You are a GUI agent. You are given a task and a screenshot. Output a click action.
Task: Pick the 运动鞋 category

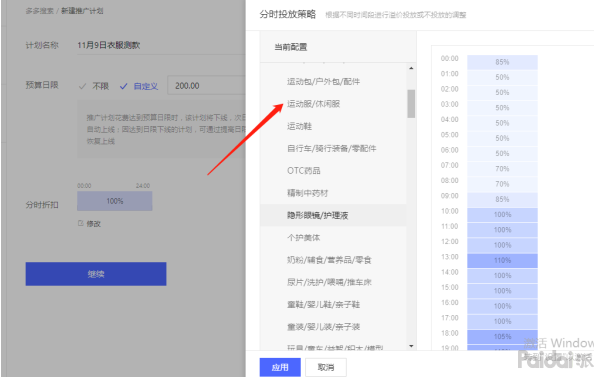tap(299, 126)
